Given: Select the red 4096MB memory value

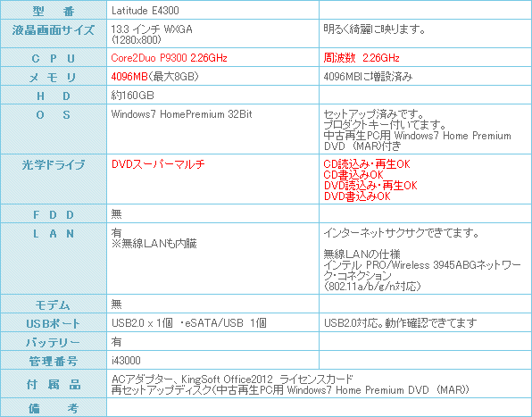Looking at the screenshot, I should (x=129, y=77).
